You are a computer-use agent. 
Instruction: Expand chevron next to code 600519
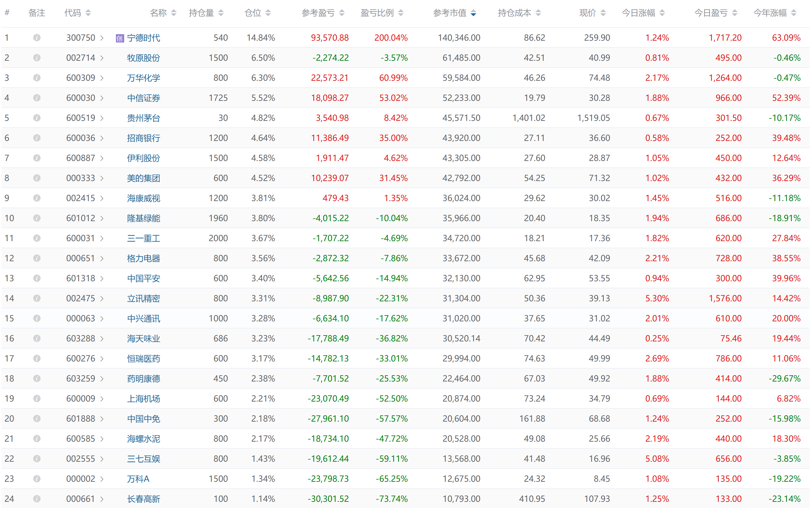pyautogui.click(x=102, y=118)
